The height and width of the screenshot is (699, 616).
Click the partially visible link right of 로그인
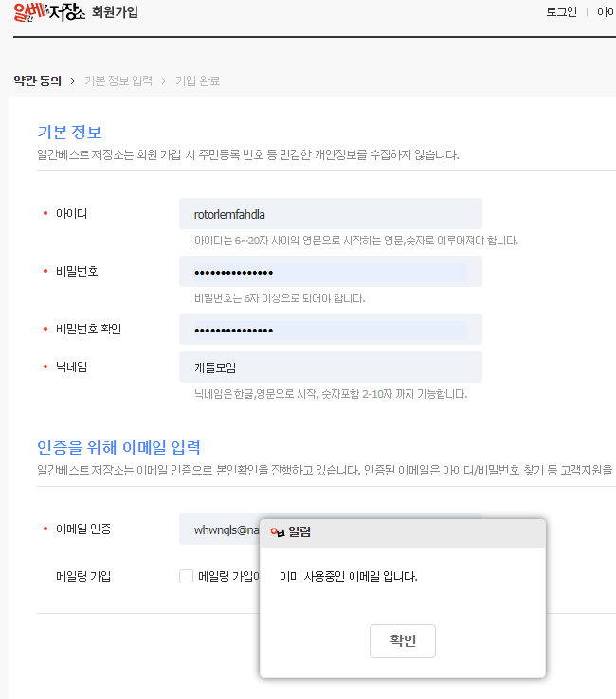click(x=606, y=12)
